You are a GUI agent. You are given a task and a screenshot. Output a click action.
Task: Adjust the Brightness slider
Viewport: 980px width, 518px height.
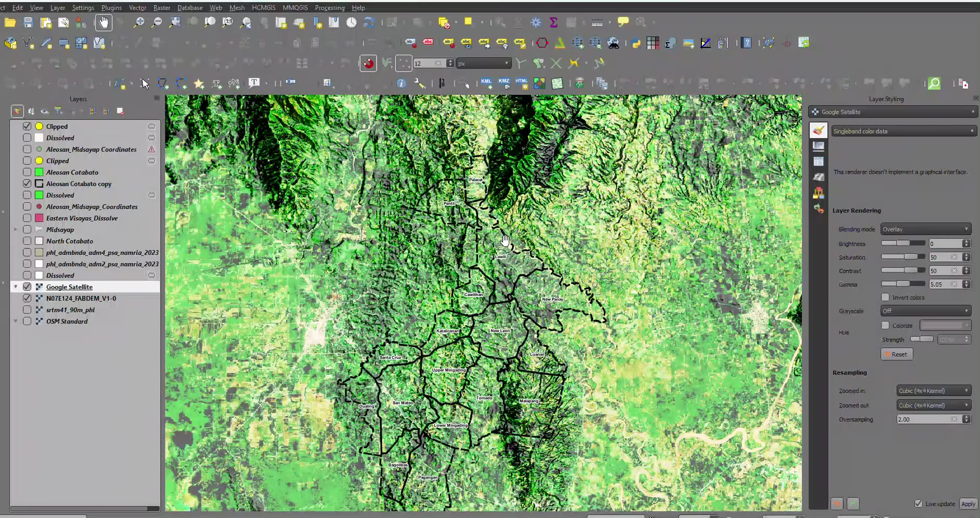[x=902, y=243]
